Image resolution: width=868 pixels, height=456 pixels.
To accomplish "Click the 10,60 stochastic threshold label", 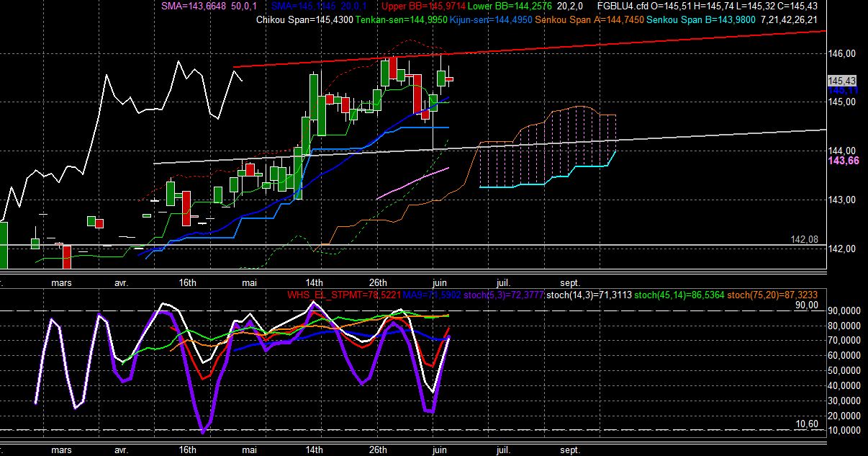I will point(807,424).
